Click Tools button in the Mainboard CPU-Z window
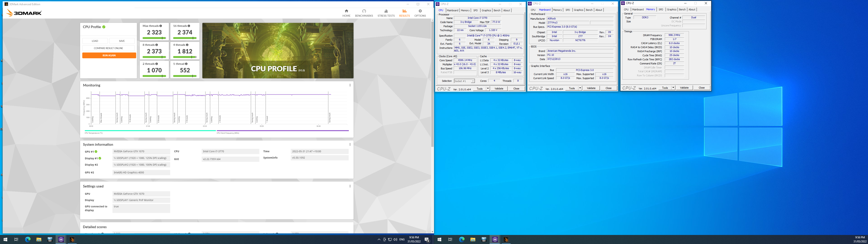The image size is (868, 244). click(x=572, y=88)
